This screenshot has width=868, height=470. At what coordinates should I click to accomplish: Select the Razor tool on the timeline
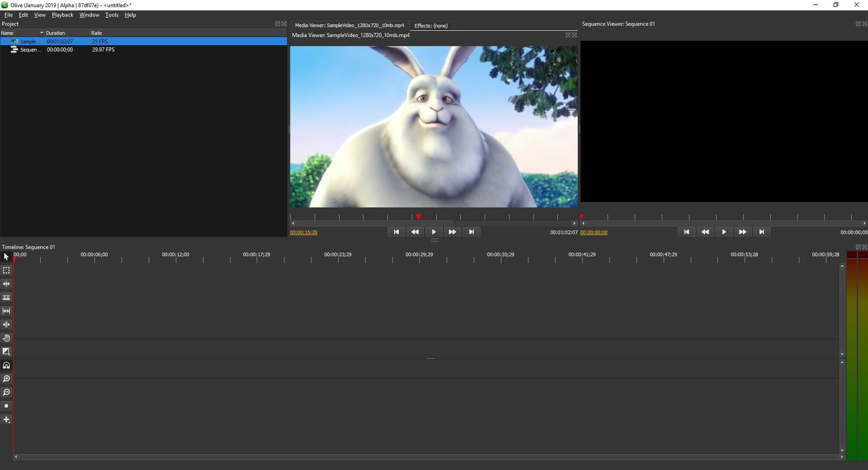tap(6, 297)
